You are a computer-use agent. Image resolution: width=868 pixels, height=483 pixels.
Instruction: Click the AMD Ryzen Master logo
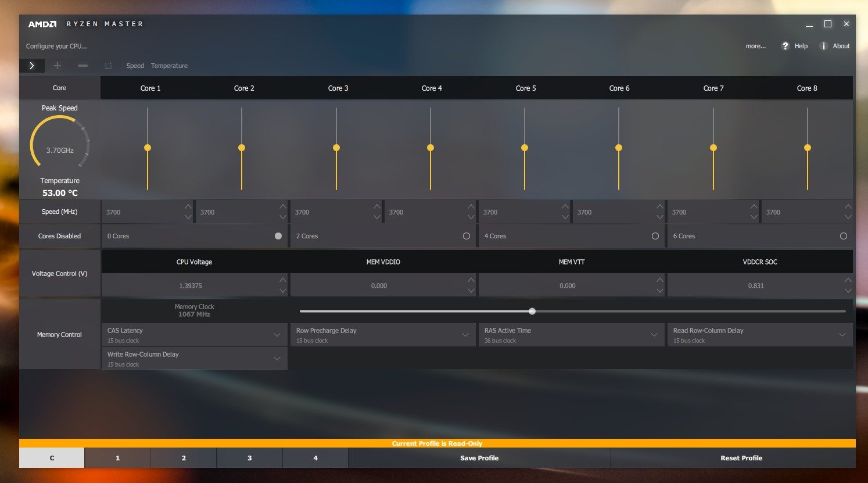[85, 24]
